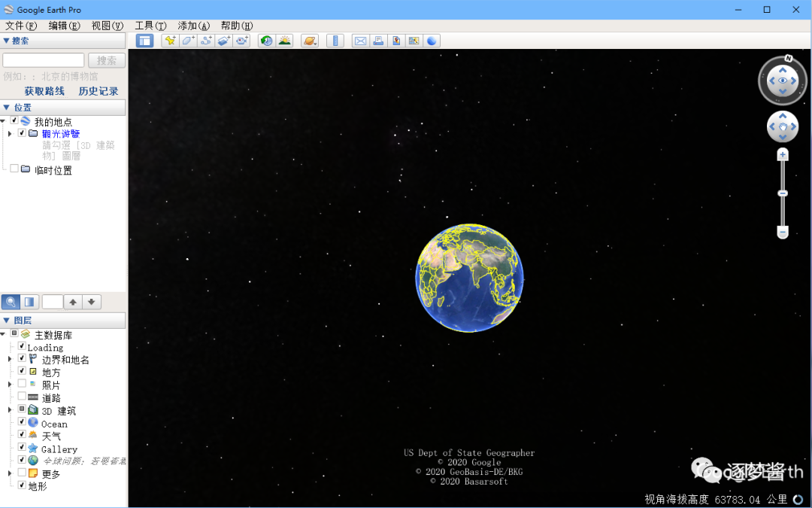Click the zoom slider handle
Image resolution: width=812 pixels, height=508 pixels.
coord(783,193)
